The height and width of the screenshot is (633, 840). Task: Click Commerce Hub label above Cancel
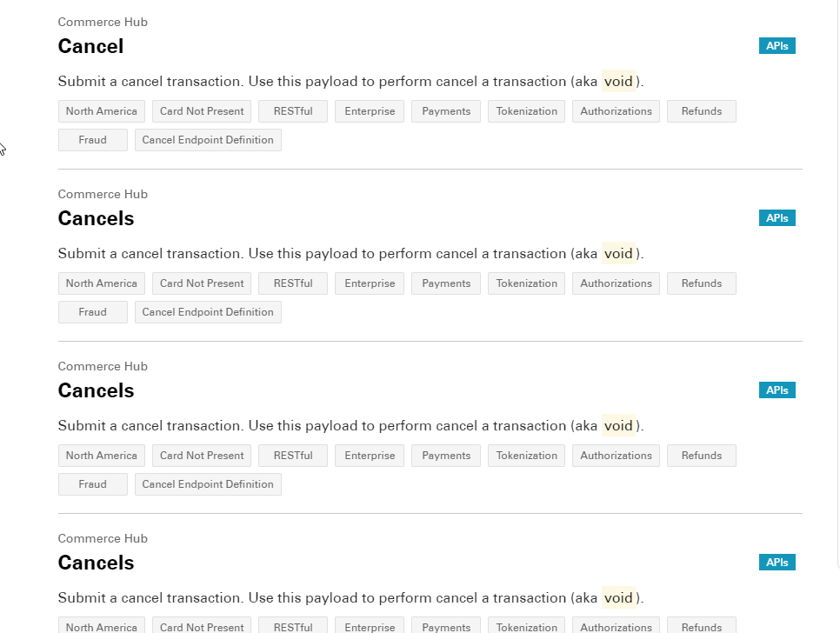103,22
